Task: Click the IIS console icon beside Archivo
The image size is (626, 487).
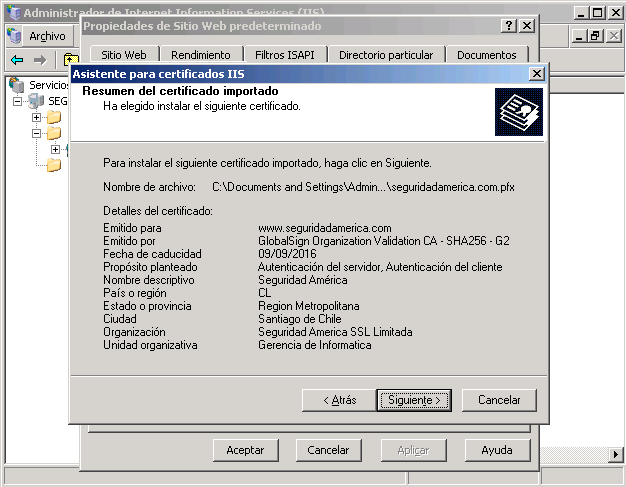Action: (15, 36)
